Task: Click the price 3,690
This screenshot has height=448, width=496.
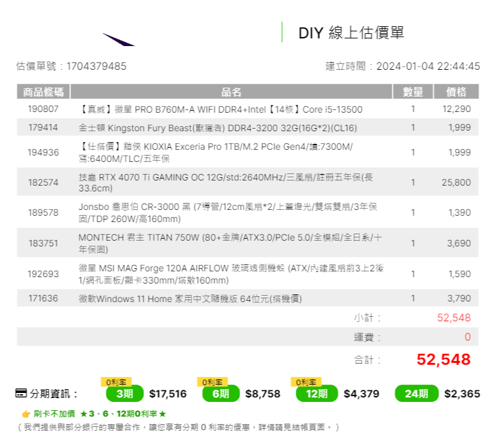Action: click(459, 243)
